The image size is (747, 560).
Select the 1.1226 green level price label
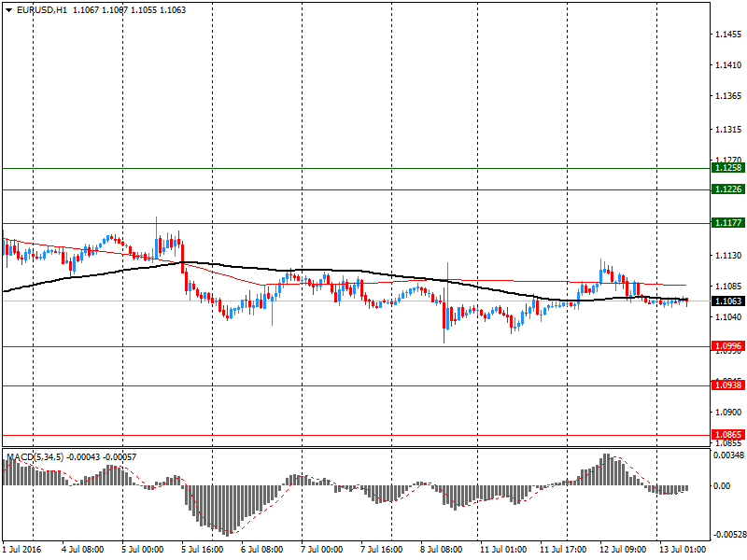pyautogui.click(x=728, y=189)
